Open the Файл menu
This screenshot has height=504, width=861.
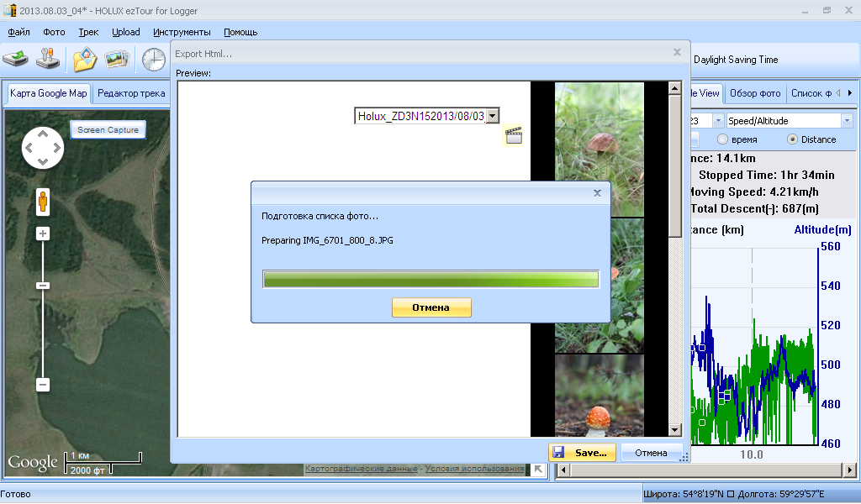click(x=18, y=32)
